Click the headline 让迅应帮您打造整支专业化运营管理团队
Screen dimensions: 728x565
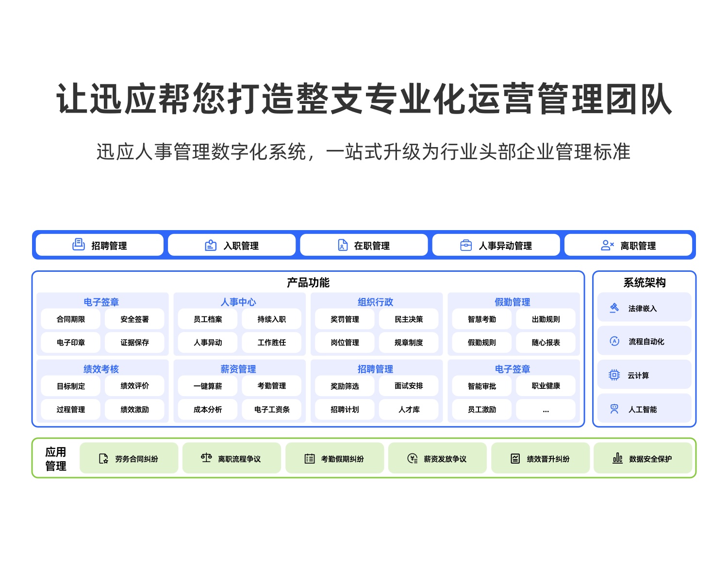[364, 99]
